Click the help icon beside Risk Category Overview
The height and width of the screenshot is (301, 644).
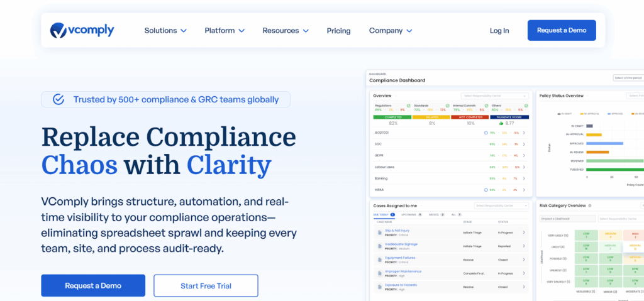click(590, 205)
